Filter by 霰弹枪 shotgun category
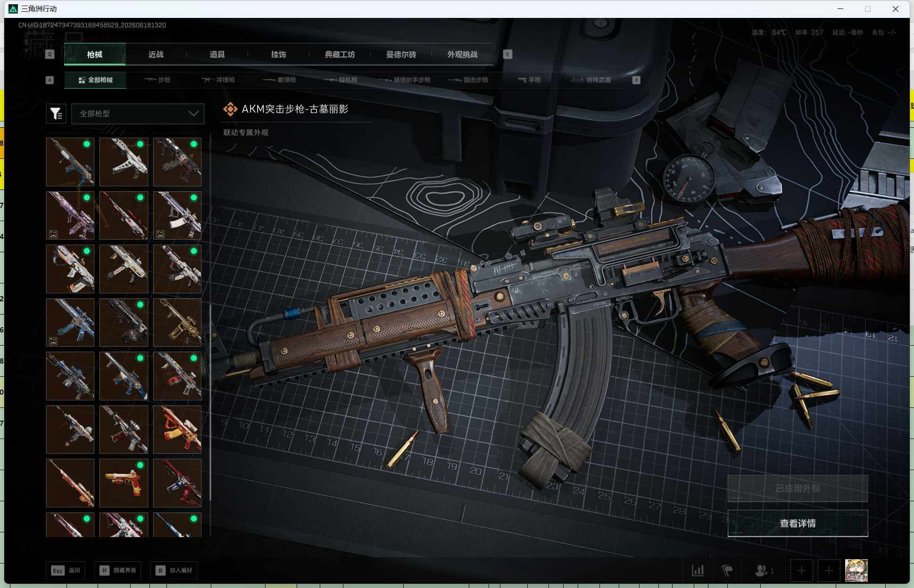The height and width of the screenshot is (588, 914). [279, 80]
